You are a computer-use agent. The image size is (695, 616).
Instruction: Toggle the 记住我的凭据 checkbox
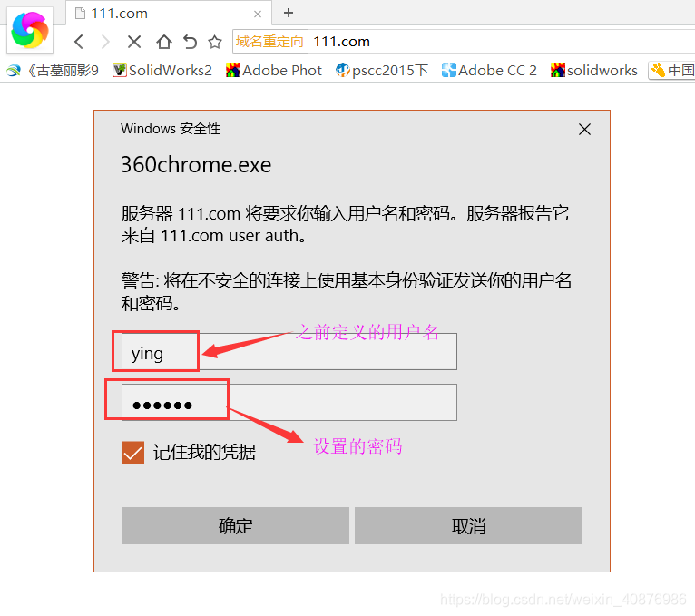(133, 453)
